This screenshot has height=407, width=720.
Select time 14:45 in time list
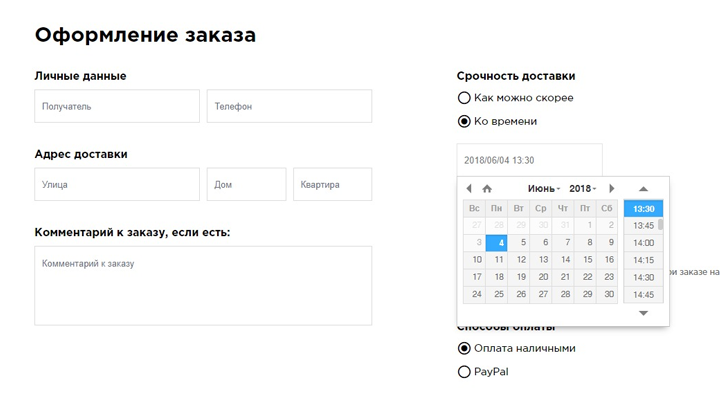click(x=643, y=294)
